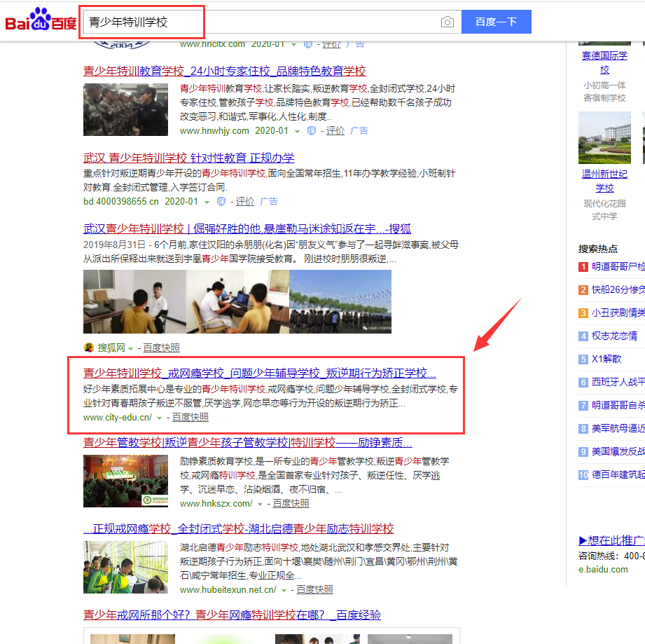Open sidebar image above 温州新世纪学校
This screenshot has width=645, height=644.
(604, 138)
